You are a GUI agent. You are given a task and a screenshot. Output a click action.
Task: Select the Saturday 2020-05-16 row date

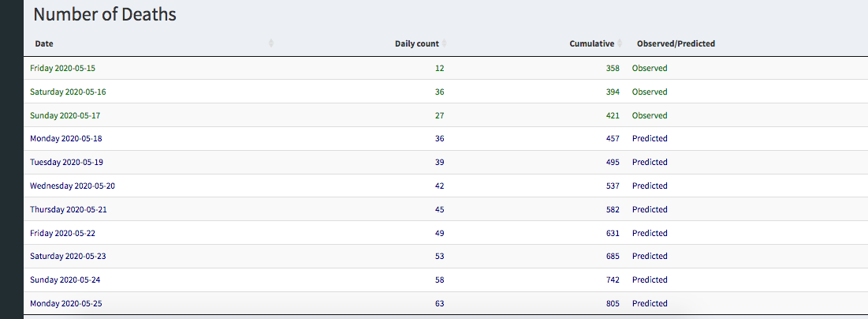68,92
